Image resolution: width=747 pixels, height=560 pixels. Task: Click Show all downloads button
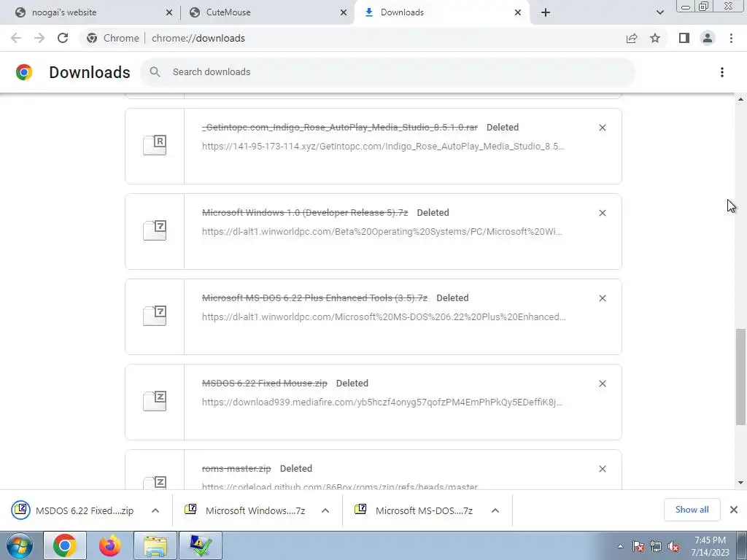[692, 510]
